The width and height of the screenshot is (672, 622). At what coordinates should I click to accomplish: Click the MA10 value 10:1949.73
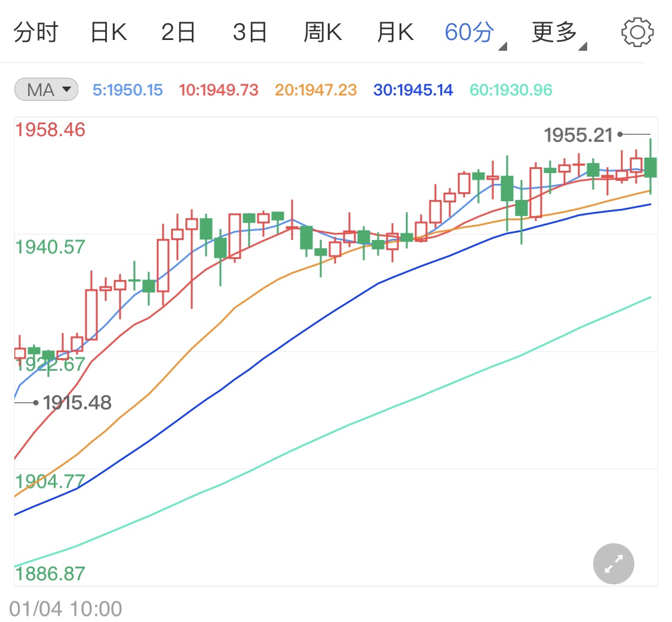tap(219, 90)
